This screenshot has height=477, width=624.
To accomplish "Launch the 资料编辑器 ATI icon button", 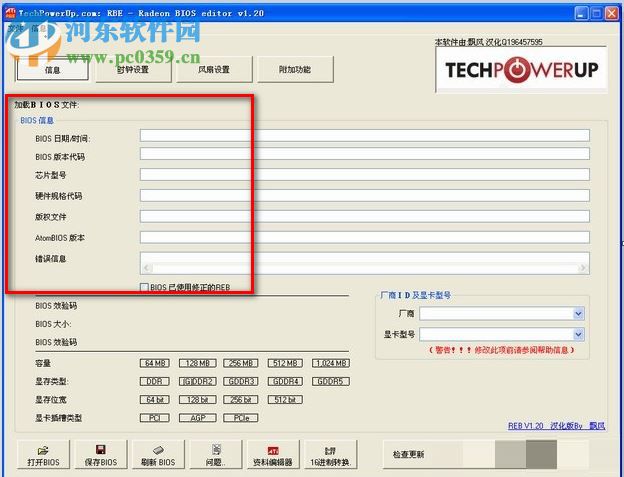I will coord(273,454).
